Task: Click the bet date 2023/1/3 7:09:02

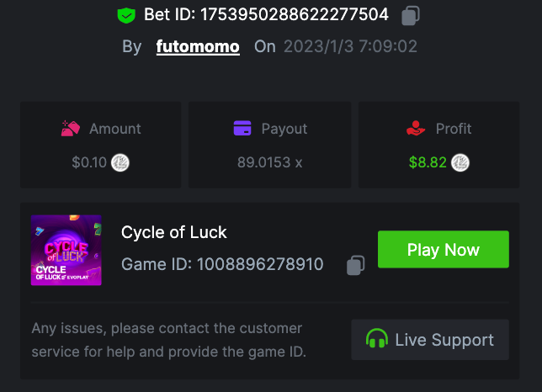Action: point(350,46)
